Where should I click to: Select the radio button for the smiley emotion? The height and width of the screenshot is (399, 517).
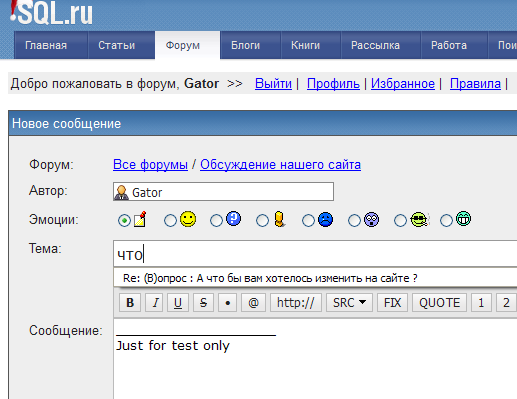[x=170, y=220]
